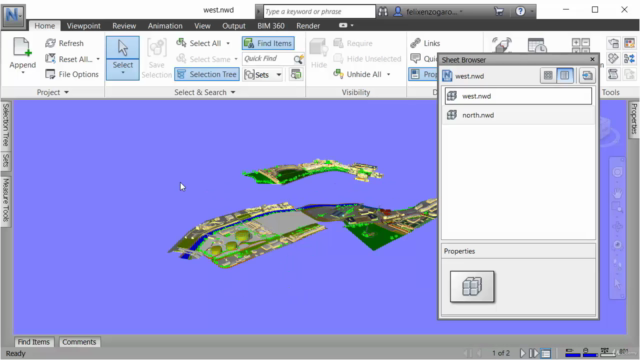Image resolution: width=640 pixels, height=360 pixels.
Task: Switch to the Output tab
Action: 233,26
